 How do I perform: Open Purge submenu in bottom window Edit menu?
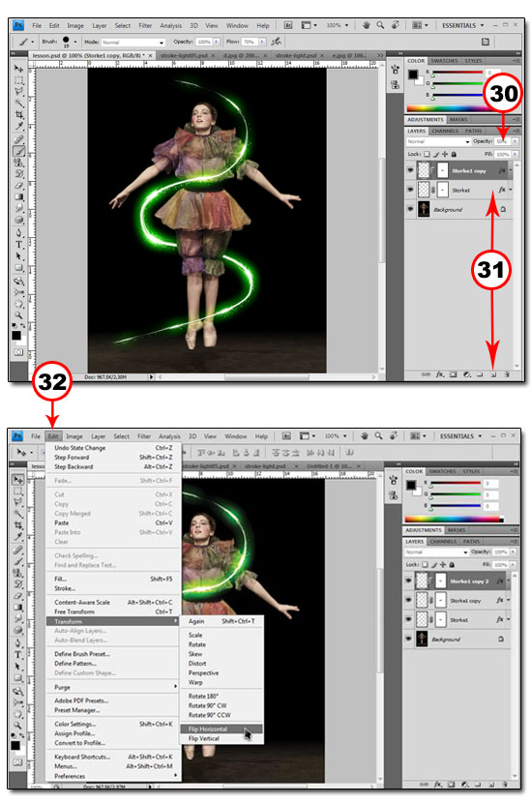[116, 687]
